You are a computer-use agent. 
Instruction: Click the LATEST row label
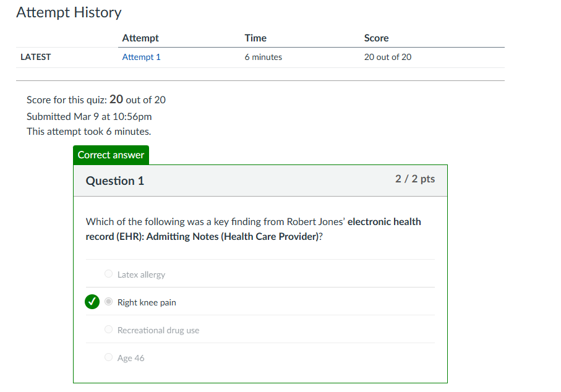tap(36, 57)
